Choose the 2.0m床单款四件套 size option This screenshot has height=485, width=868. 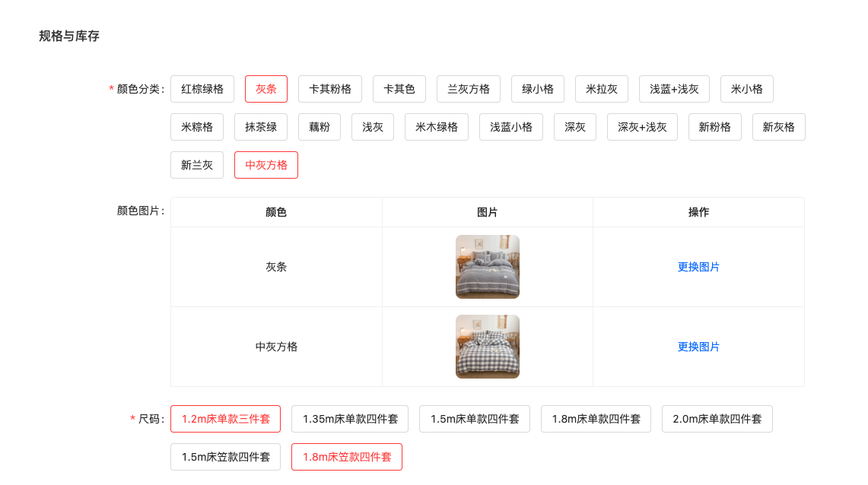717,419
